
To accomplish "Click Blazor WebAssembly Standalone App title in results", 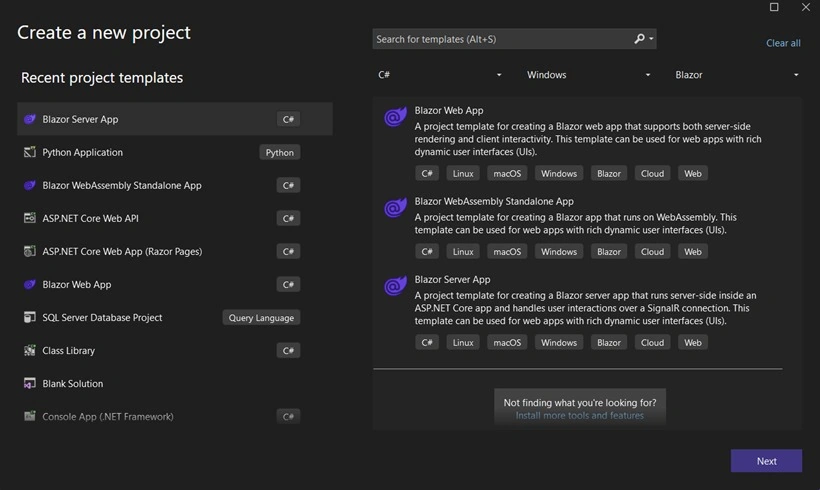I will pos(494,201).
